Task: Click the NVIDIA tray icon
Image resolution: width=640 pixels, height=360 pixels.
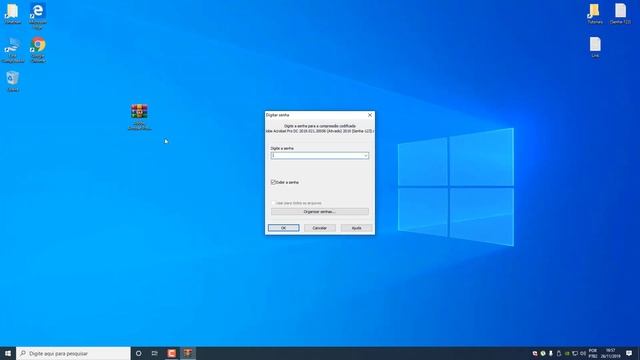Action: click(x=567, y=353)
